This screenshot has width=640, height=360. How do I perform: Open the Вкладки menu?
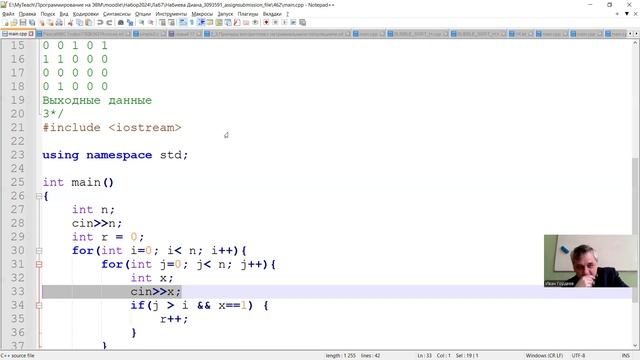272,14
